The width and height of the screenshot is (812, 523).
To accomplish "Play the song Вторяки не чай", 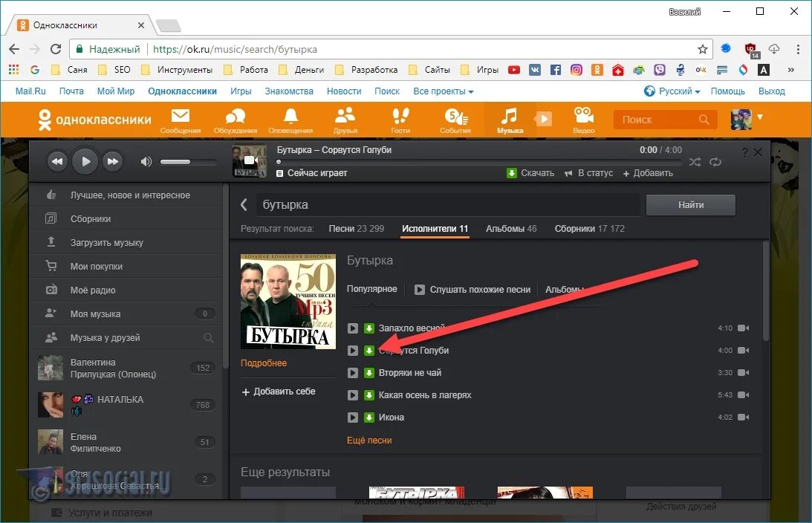I will [353, 373].
